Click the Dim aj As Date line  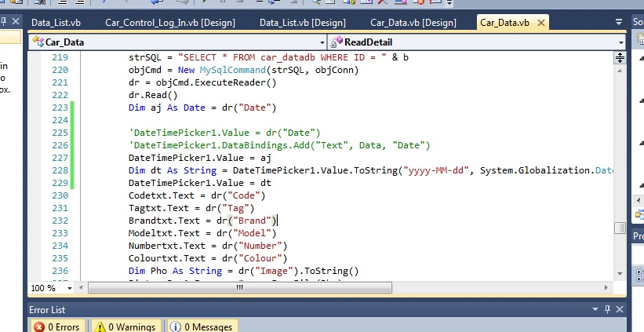pyautogui.click(x=202, y=108)
